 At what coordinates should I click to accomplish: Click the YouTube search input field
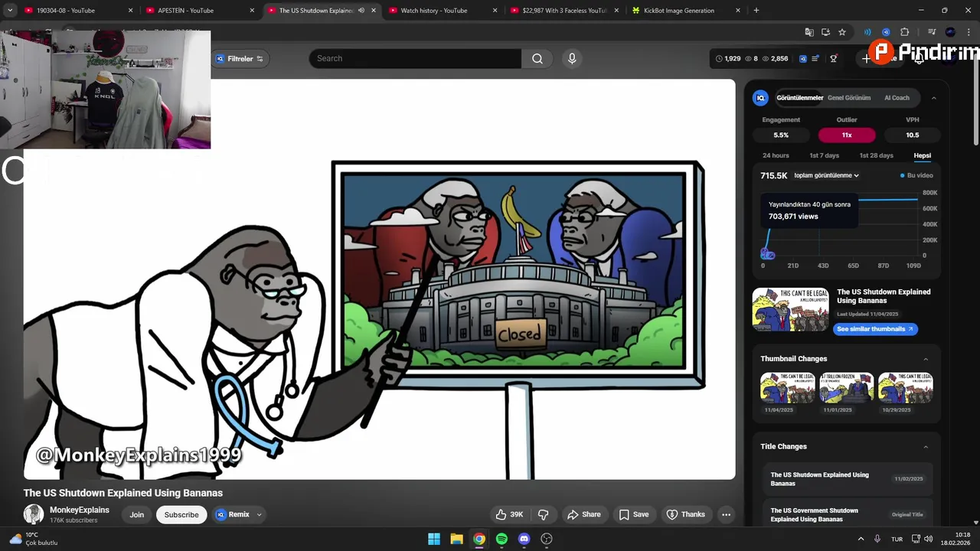click(x=415, y=59)
